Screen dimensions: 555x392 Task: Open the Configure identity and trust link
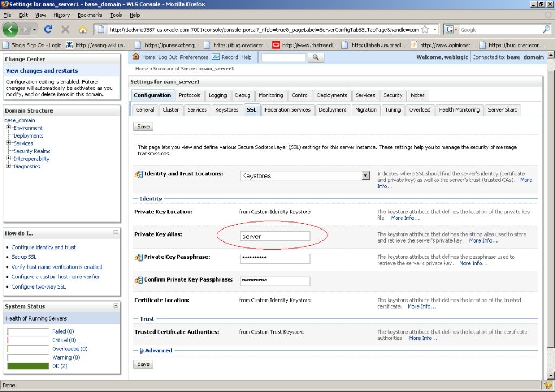pos(44,247)
